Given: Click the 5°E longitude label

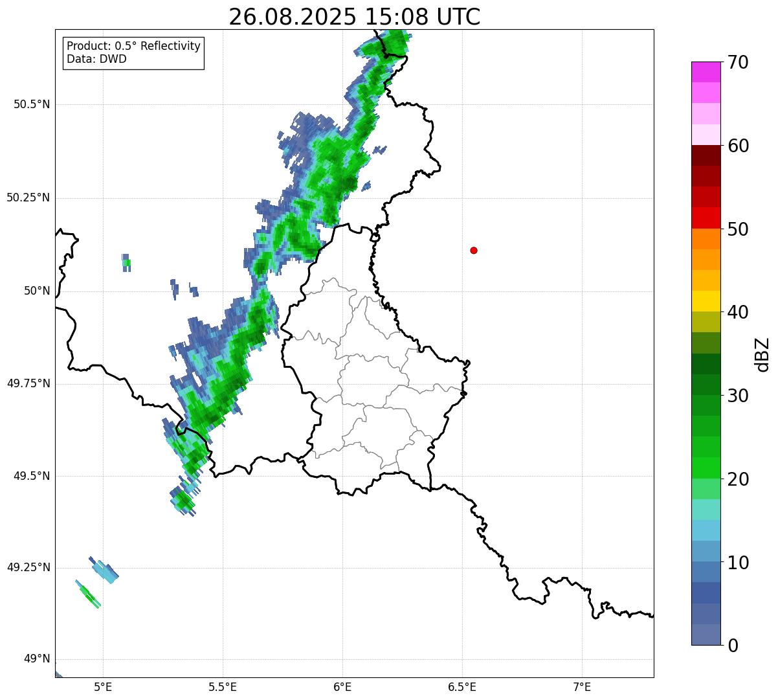Looking at the screenshot, I should [103, 687].
